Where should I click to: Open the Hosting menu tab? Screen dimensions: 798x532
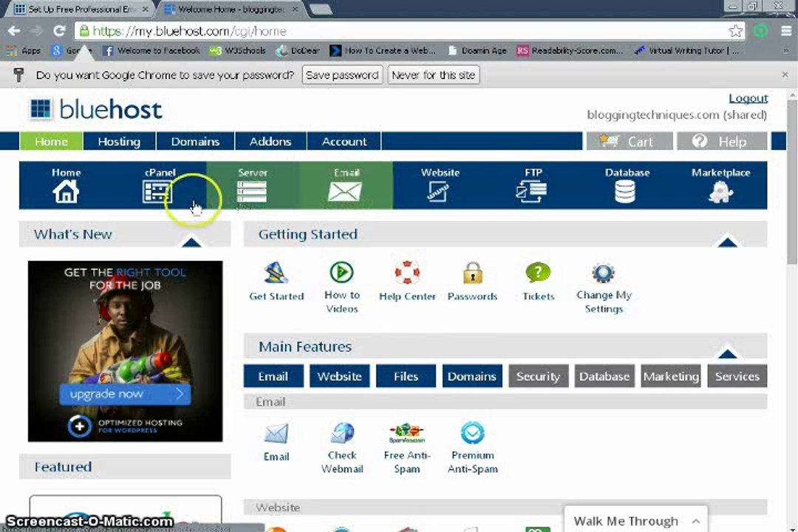(x=119, y=141)
